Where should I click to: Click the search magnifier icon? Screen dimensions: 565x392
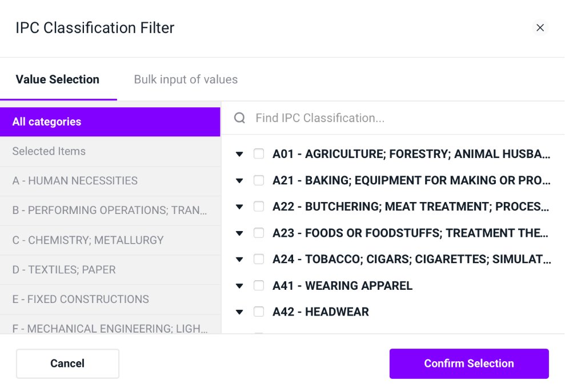(x=239, y=118)
